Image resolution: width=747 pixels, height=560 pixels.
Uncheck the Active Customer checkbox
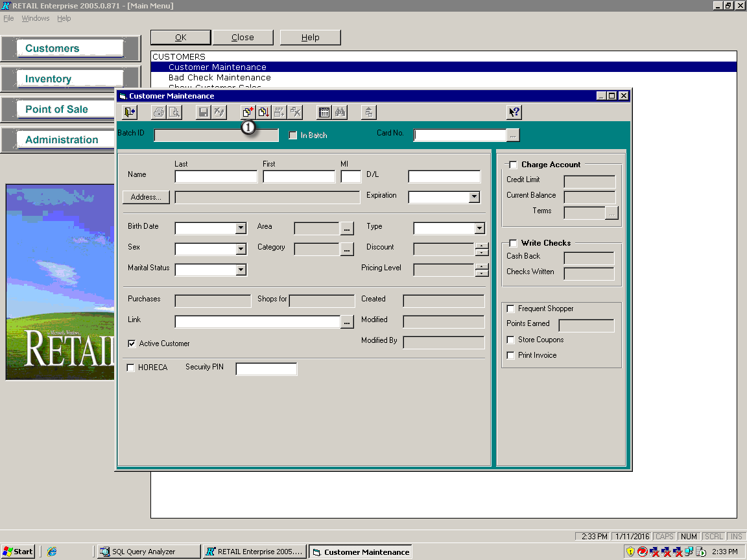click(132, 344)
